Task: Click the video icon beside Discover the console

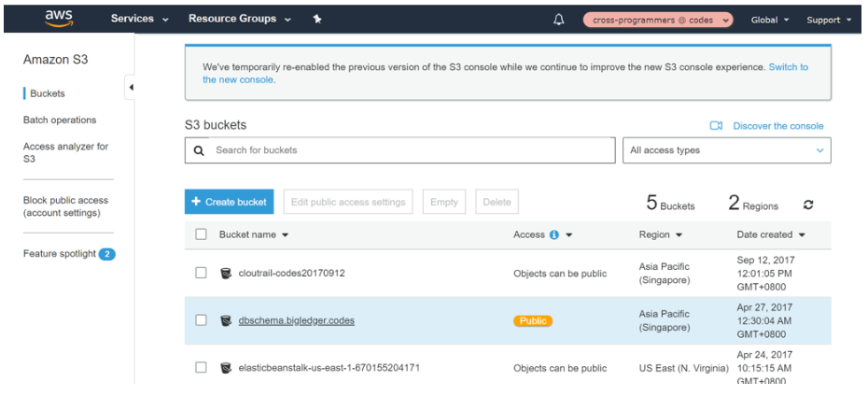Action: pos(716,126)
